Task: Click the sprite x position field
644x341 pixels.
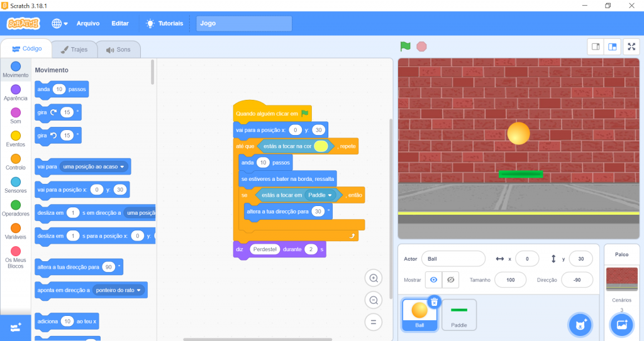Action: [527, 259]
